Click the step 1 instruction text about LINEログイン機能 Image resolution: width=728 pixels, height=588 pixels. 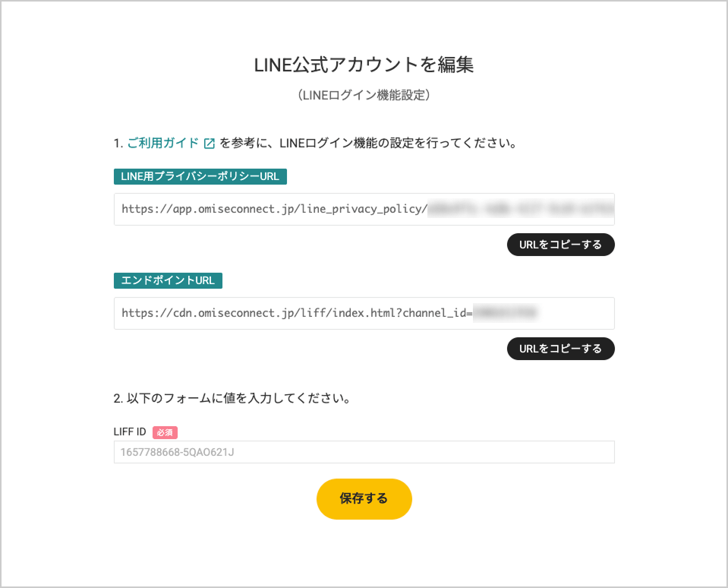click(x=368, y=143)
